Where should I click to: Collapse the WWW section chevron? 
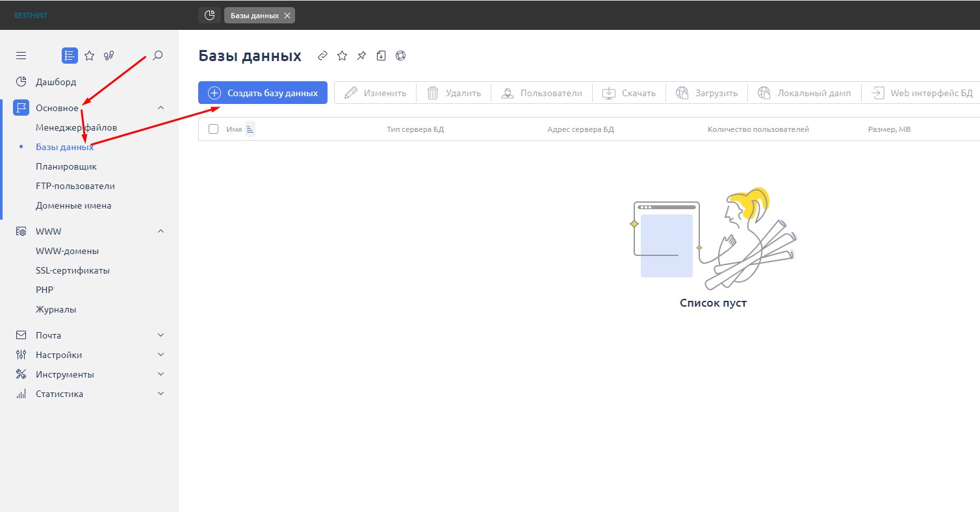(x=161, y=231)
